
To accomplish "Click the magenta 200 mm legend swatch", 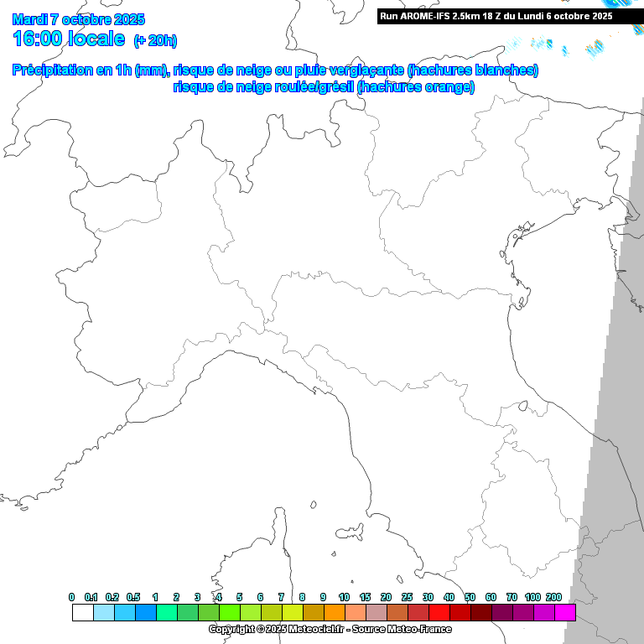I will pyautogui.click(x=564, y=613).
